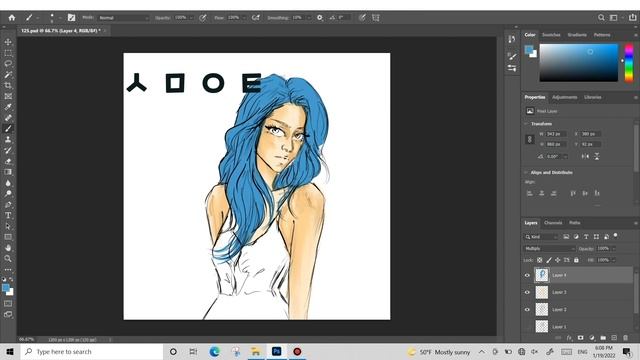The width and height of the screenshot is (640, 360).
Task: Select the Zoom tool
Action: tap(8, 258)
